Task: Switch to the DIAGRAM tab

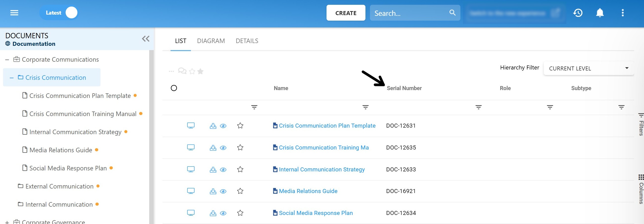Action: coord(211,41)
